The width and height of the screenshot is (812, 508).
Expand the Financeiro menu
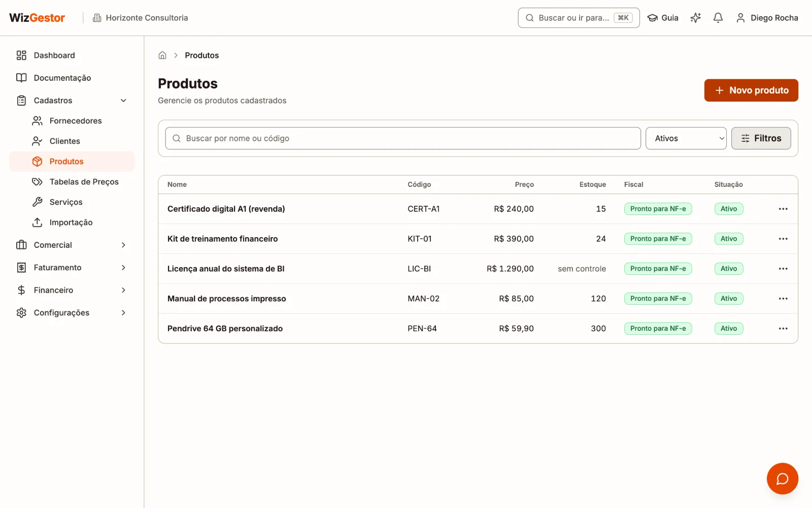point(72,290)
